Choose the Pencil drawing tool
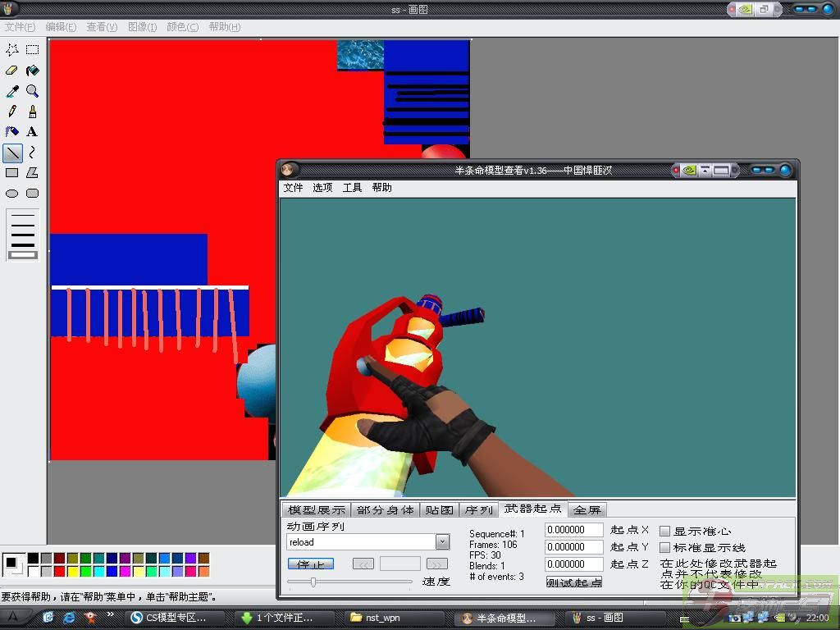This screenshot has width=840, height=630. tap(12, 112)
